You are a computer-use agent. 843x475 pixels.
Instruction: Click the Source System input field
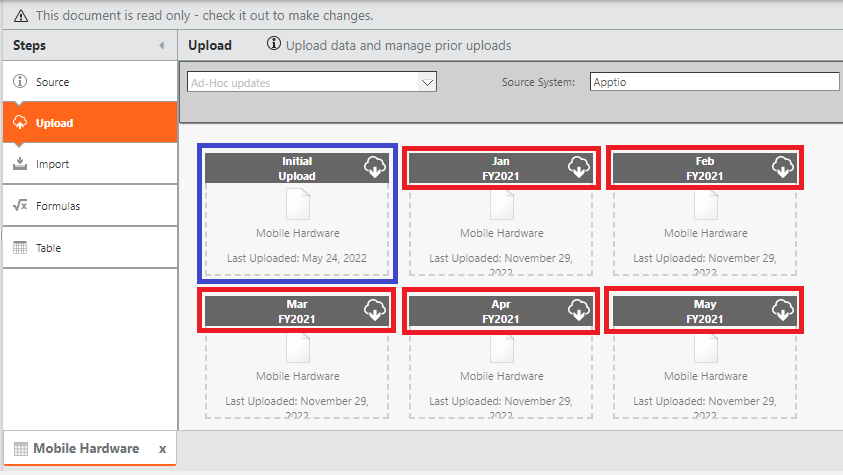pos(714,82)
